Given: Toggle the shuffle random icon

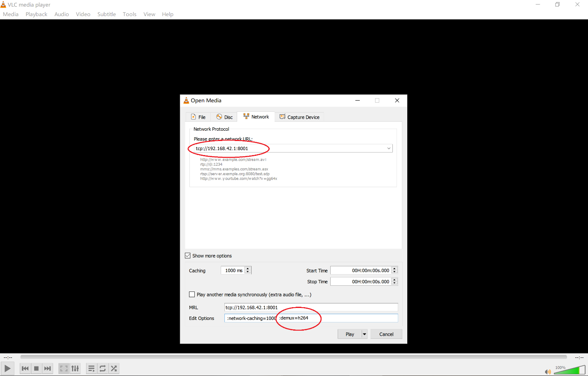Looking at the screenshot, I should click(114, 368).
